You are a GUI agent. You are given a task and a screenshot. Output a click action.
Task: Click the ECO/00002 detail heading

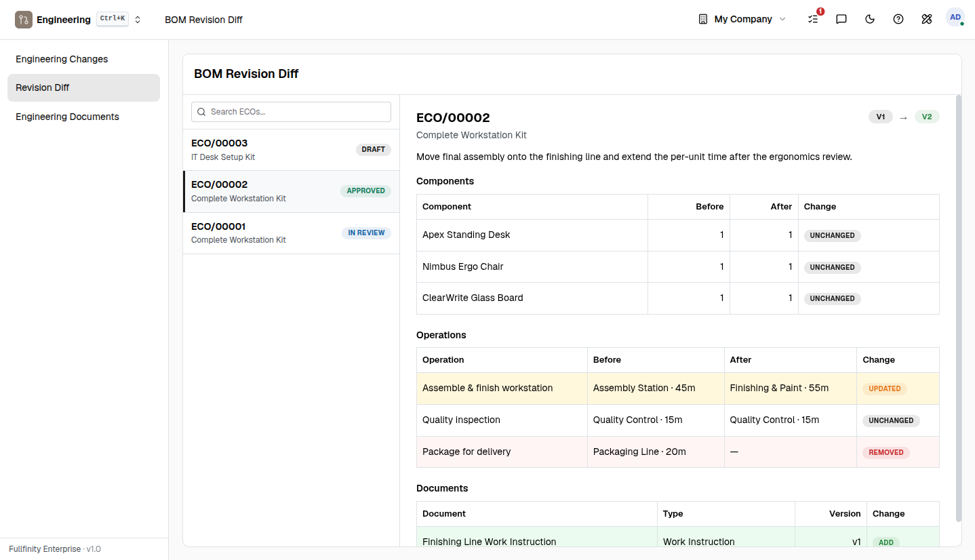(x=453, y=118)
